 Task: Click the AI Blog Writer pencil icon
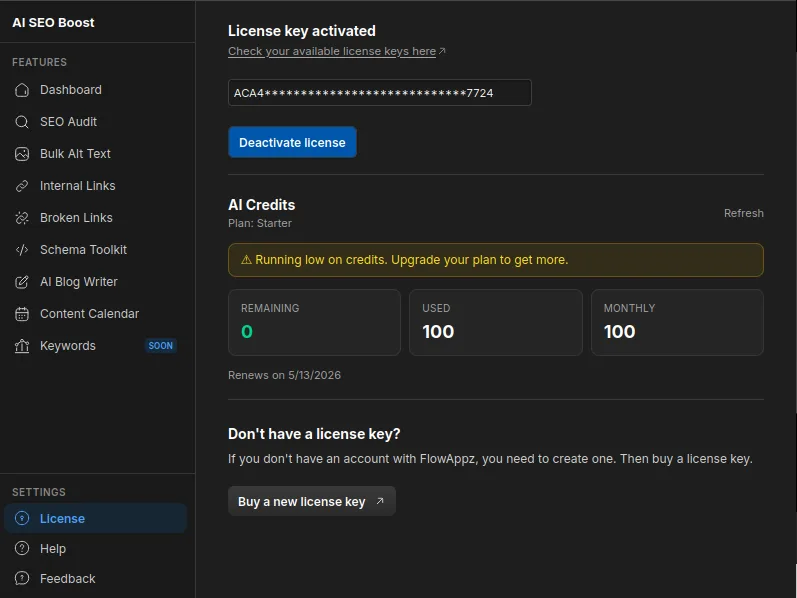click(x=22, y=282)
